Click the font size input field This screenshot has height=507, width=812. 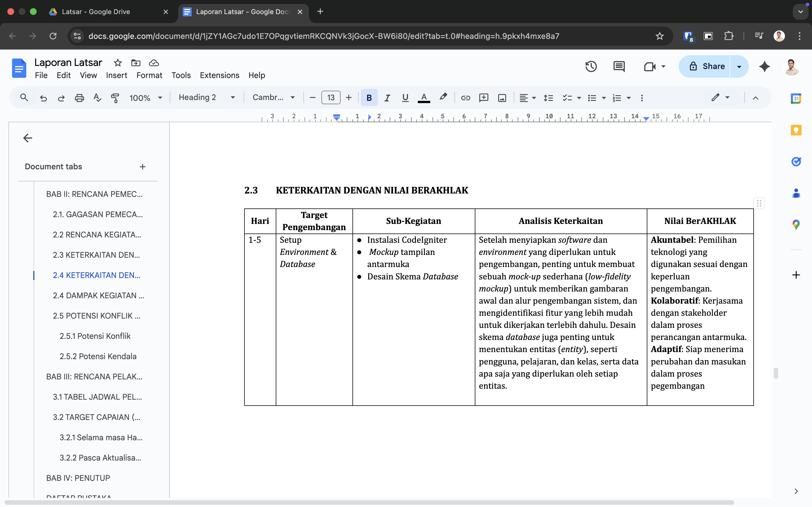[x=330, y=97]
